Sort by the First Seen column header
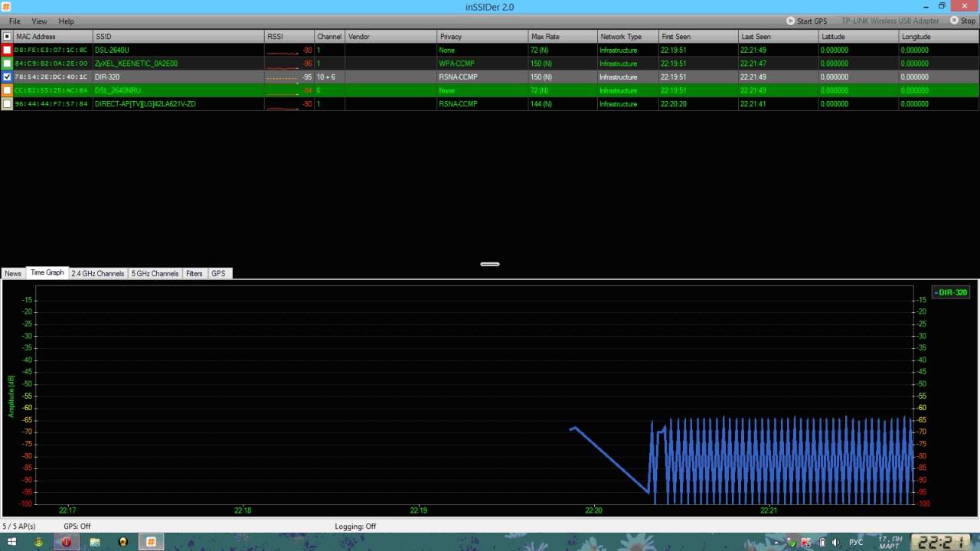 [699, 36]
